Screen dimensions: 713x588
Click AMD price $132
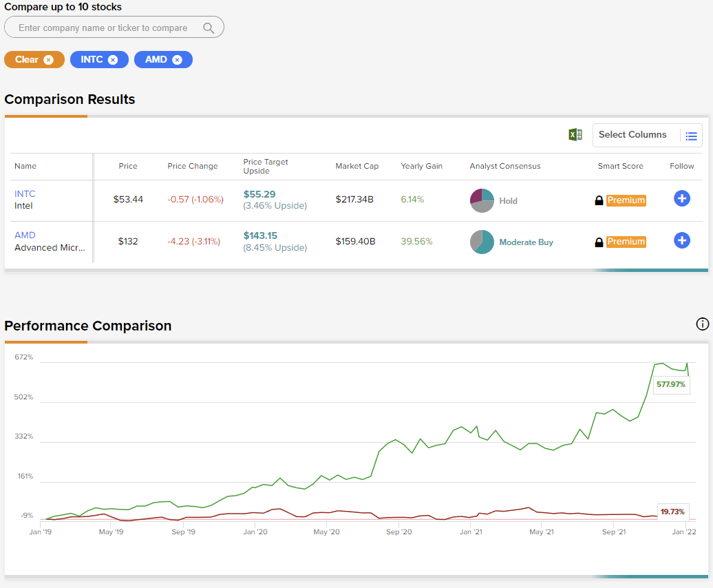point(128,241)
